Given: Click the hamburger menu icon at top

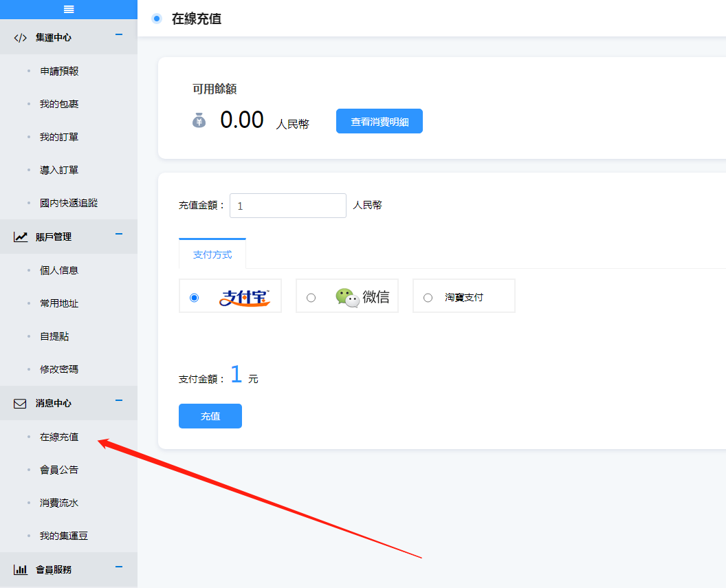Looking at the screenshot, I should coord(69,9).
